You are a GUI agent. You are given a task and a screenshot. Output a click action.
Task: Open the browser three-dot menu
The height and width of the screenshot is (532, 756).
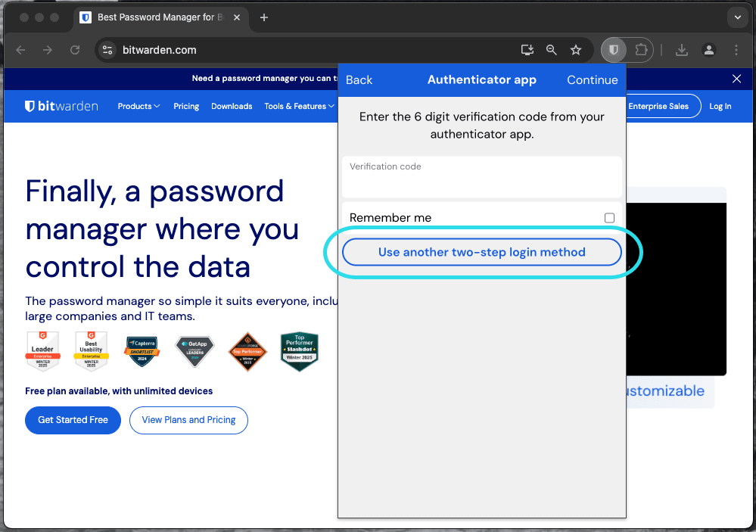coord(736,49)
